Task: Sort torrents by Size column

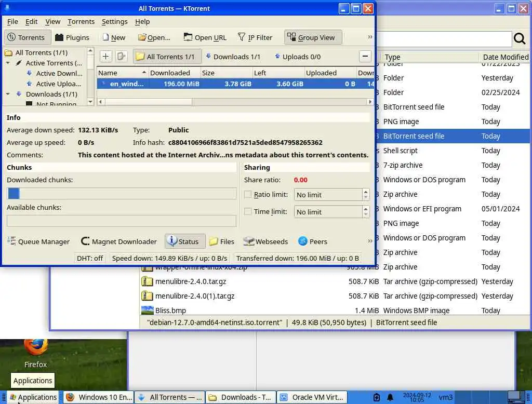Action: 226,73
